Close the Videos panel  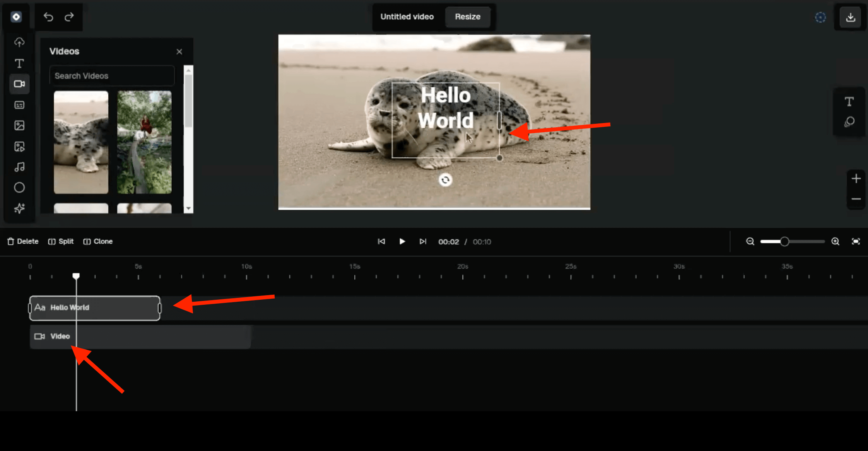click(x=179, y=52)
